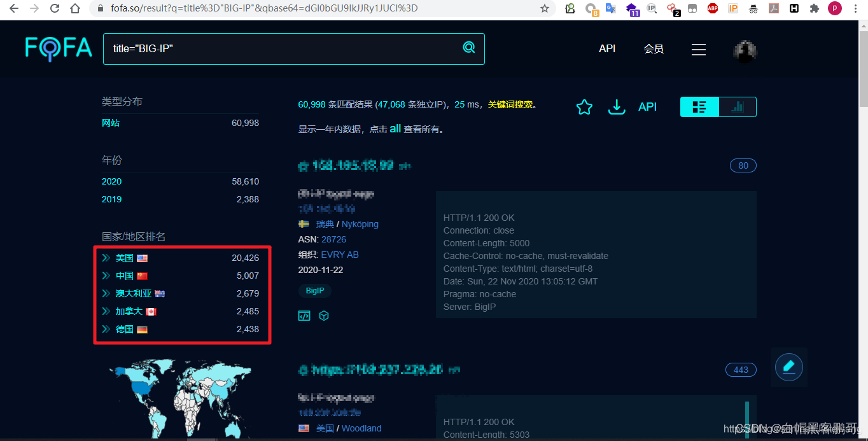Click the incognito hat-and-glasses extension
The image size is (868, 441).
coord(753,8)
